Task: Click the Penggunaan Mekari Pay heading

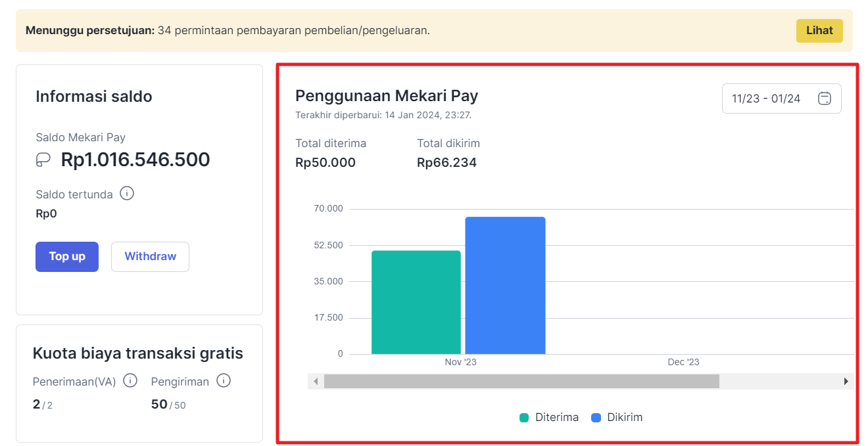Action: pos(387,96)
